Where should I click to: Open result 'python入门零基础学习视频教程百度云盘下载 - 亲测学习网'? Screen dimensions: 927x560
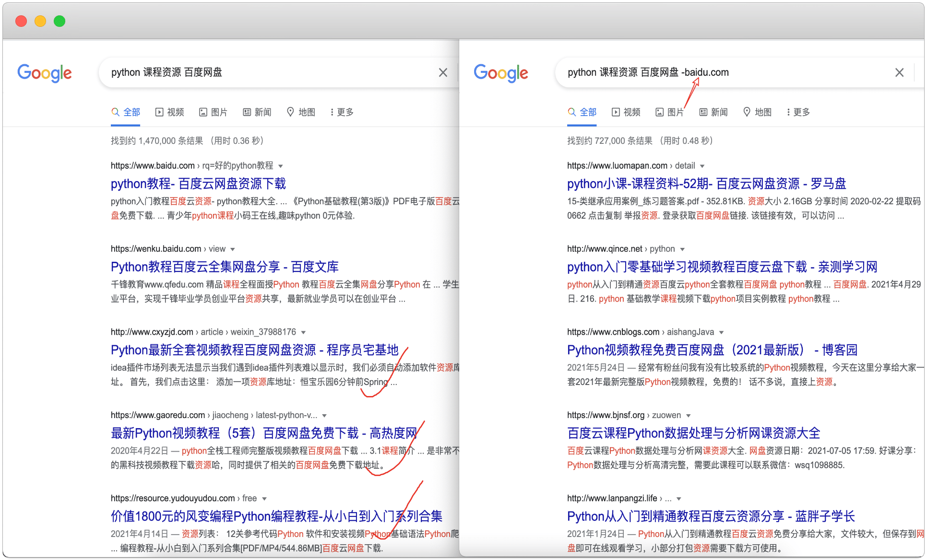pyautogui.click(x=722, y=267)
